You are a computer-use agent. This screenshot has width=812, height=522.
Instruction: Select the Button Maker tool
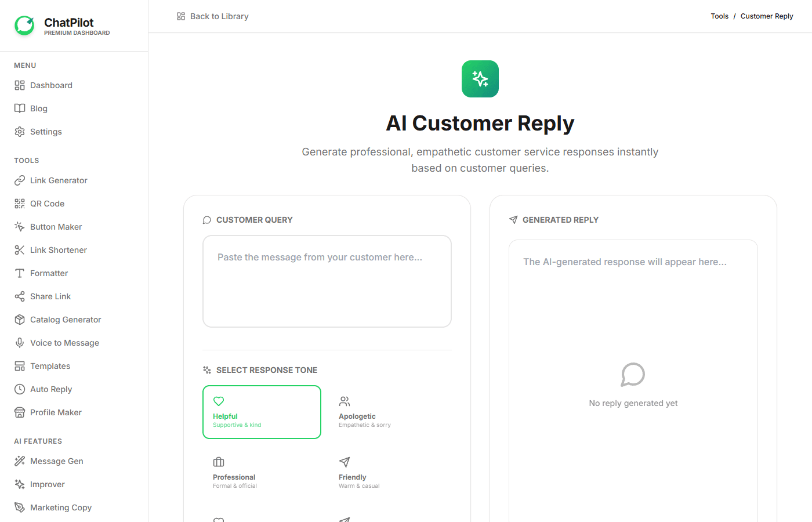(57, 226)
